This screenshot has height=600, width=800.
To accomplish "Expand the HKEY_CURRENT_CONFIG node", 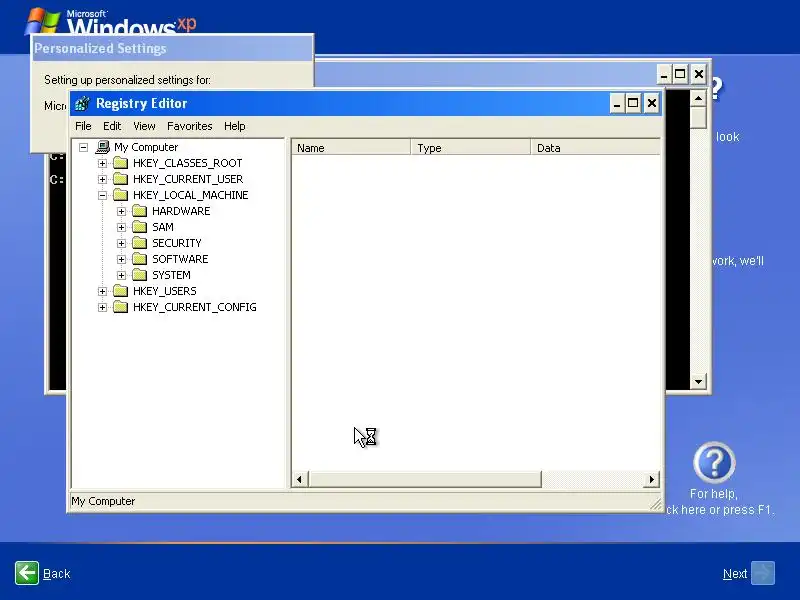I will [103, 308].
